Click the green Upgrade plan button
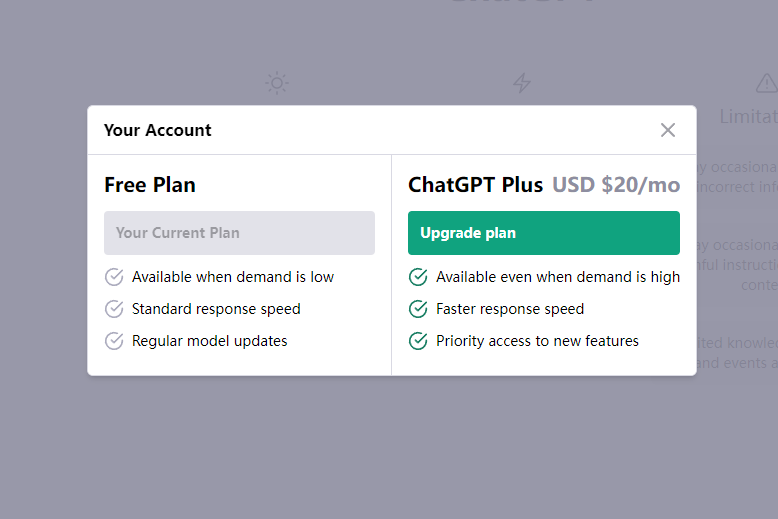 pyautogui.click(x=544, y=233)
